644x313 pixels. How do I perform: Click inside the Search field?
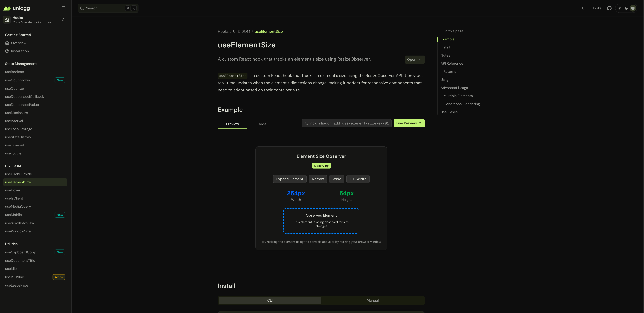pyautogui.click(x=105, y=8)
